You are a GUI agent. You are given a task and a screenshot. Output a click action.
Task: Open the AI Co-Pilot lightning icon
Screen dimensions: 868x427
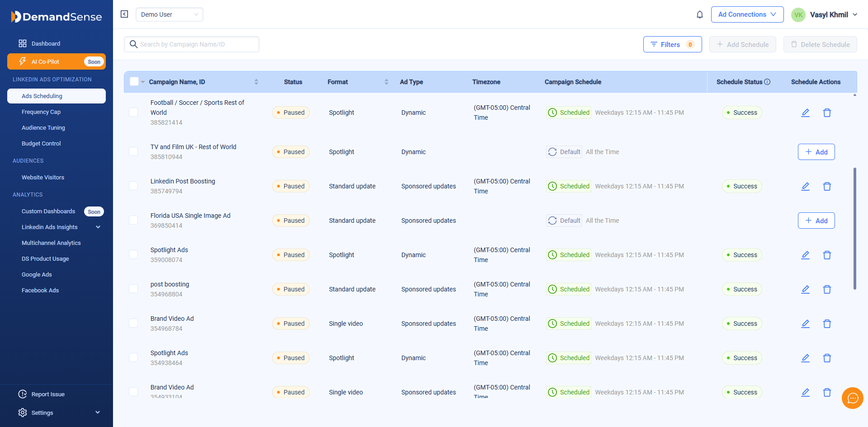coord(22,61)
